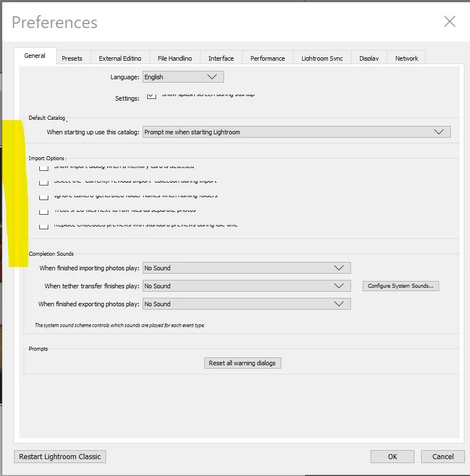The height and width of the screenshot is (476, 470).
Task: Switch to the General tab
Action: point(35,56)
